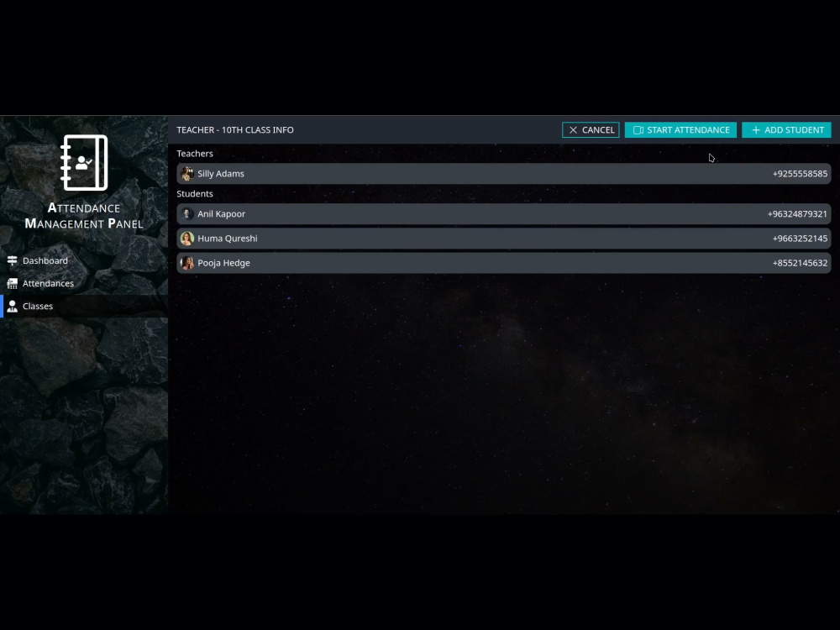This screenshot has width=840, height=630.
Task: Click the X icon in Cancel button
Action: click(573, 130)
